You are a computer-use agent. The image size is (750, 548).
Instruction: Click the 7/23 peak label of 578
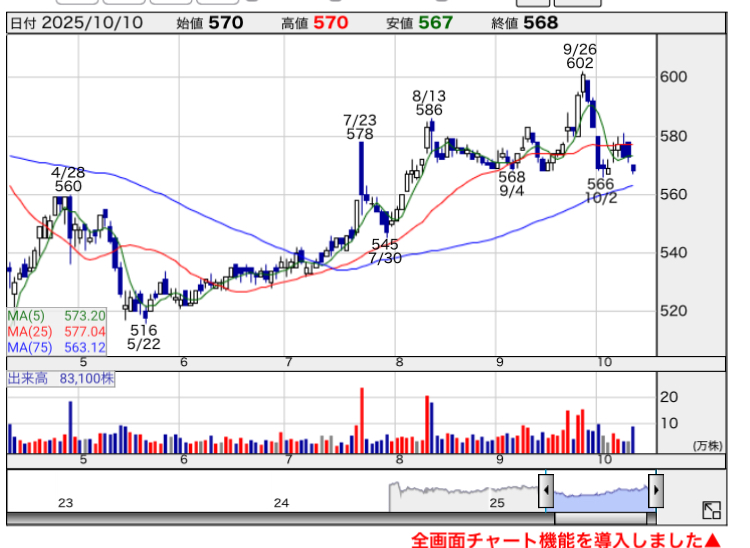coord(359,126)
